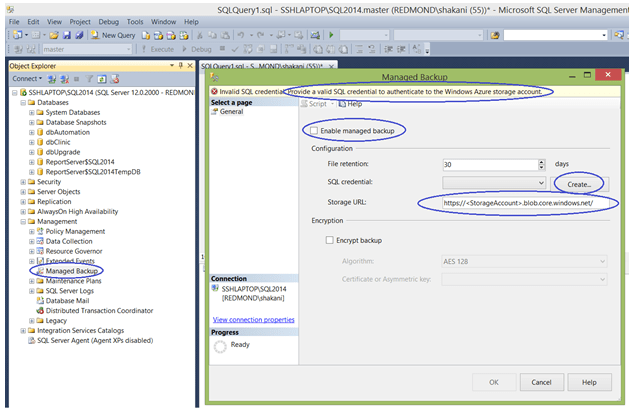The width and height of the screenshot is (635, 416).
Task: Click Help in Managed Backup dialog toolbar
Action: click(x=350, y=104)
